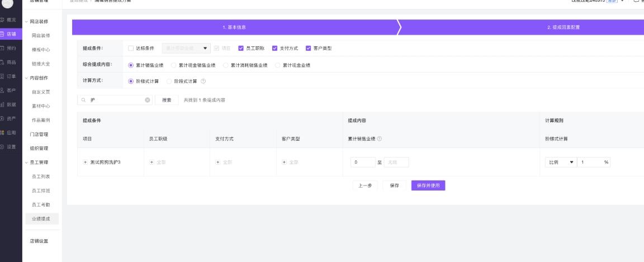This screenshot has height=262, width=644.
Task: Open 自定义页 menu item
Action: click(x=41, y=92)
